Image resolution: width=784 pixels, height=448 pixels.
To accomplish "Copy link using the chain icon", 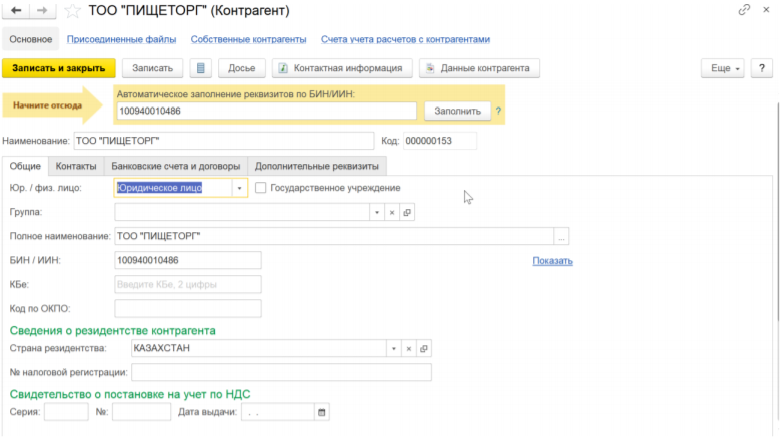I will (x=744, y=10).
